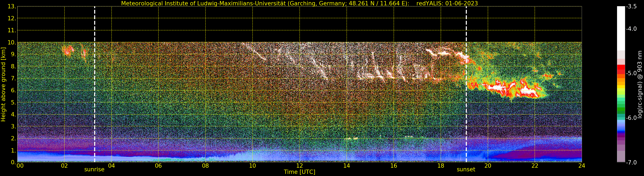This screenshot has height=176, width=644.
Task: Click the height axis tick label '12.'
Action: point(12,18)
